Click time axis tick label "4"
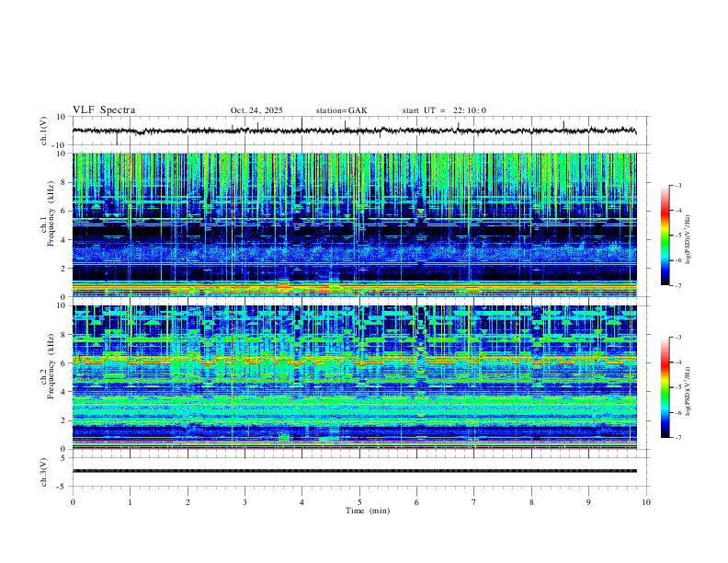Image resolution: width=728 pixels, height=563 pixels. click(x=301, y=502)
